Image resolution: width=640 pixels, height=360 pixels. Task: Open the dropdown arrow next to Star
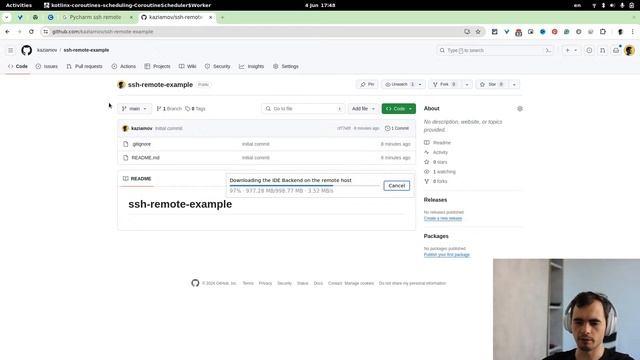pyautogui.click(x=514, y=84)
